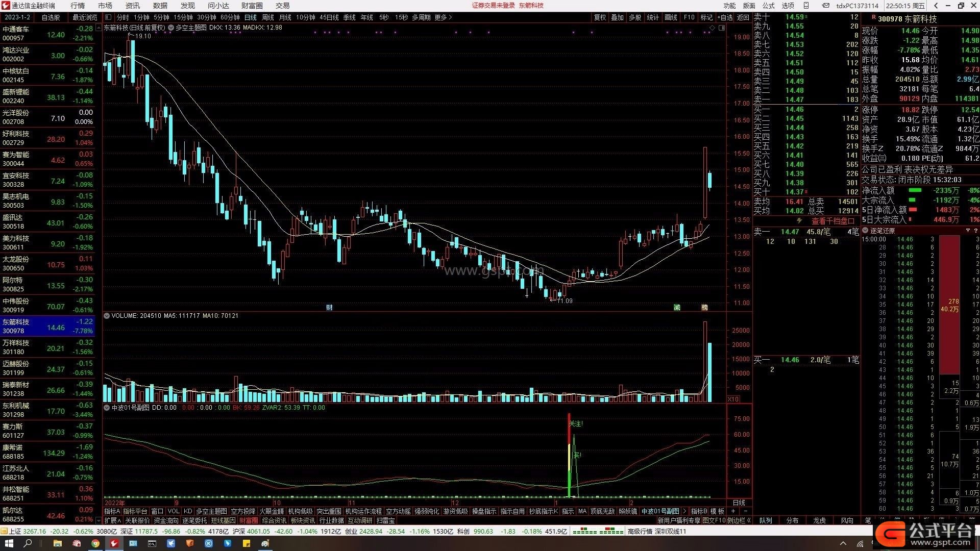Click the F10 toolbar button

coord(689,17)
